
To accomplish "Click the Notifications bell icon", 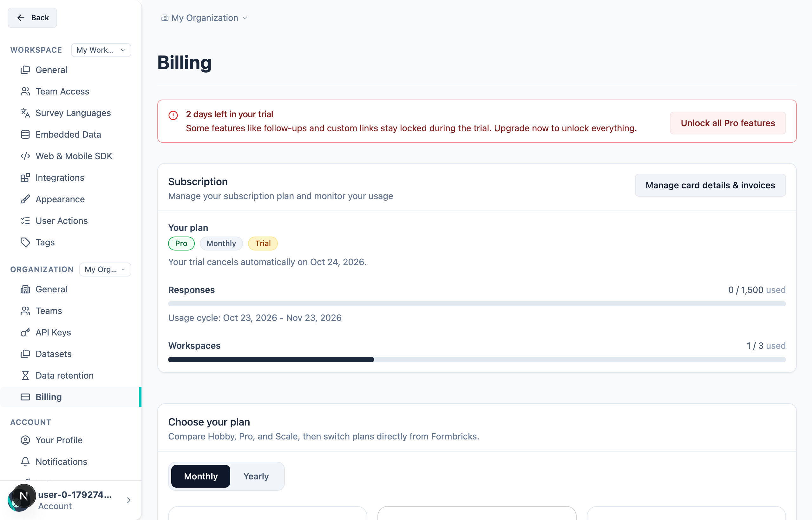I will click(x=25, y=462).
